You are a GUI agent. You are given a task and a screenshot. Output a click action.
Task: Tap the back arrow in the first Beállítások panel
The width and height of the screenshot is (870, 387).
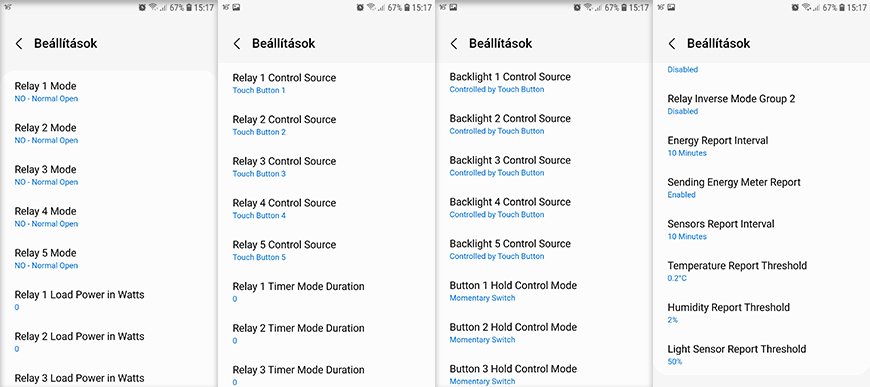[x=19, y=44]
